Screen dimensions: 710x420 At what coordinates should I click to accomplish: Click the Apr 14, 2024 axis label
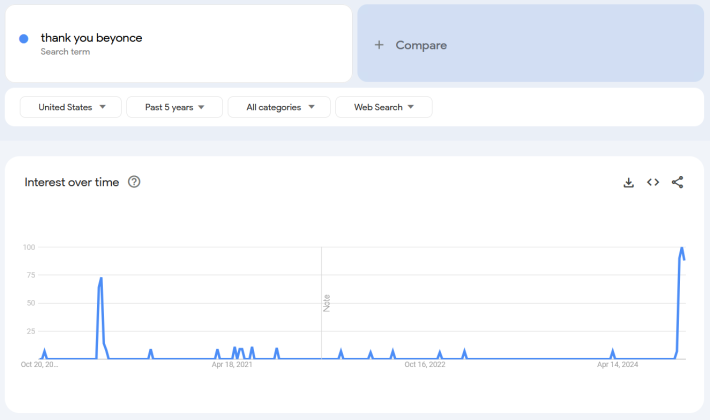point(617,364)
